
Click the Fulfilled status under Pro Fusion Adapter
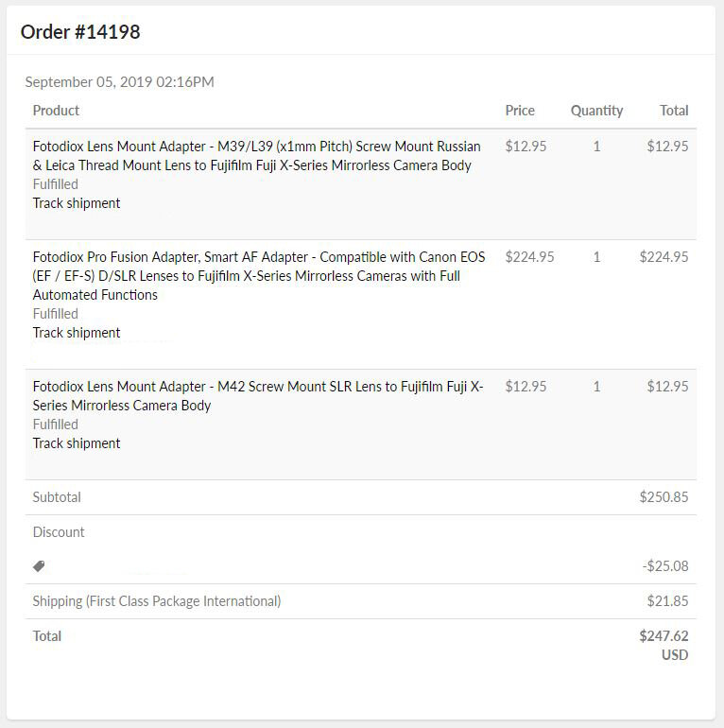(56, 314)
